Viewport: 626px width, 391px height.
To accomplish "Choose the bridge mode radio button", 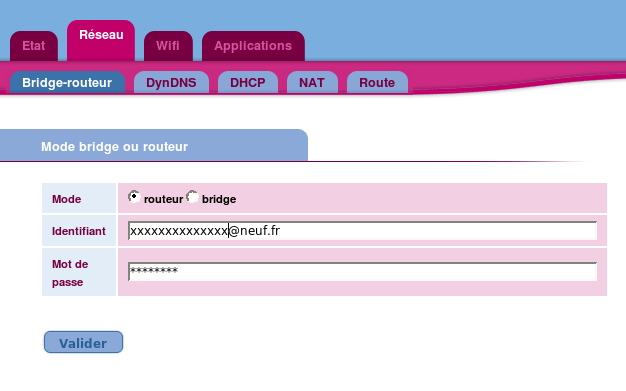I will point(192,196).
